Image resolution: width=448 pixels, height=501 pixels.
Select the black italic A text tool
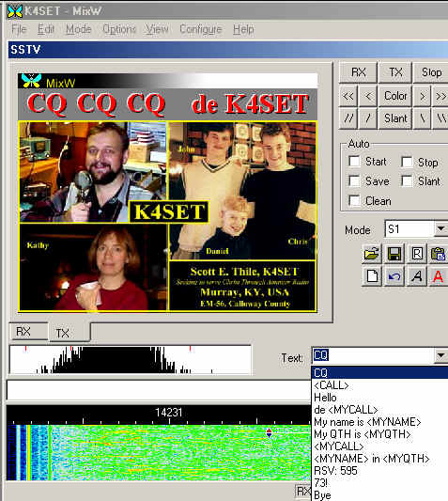[x=417, y=276]
